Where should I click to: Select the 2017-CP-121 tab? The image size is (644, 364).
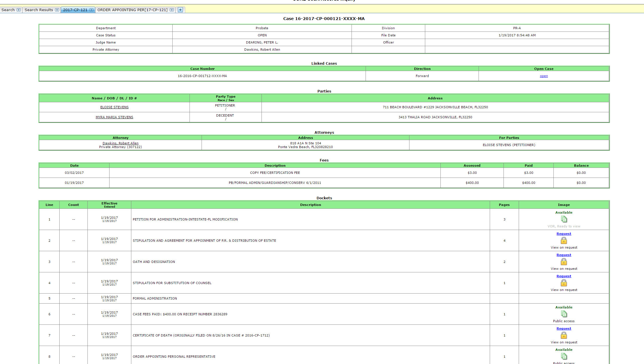pyautogui.click(x=75, y=10)
